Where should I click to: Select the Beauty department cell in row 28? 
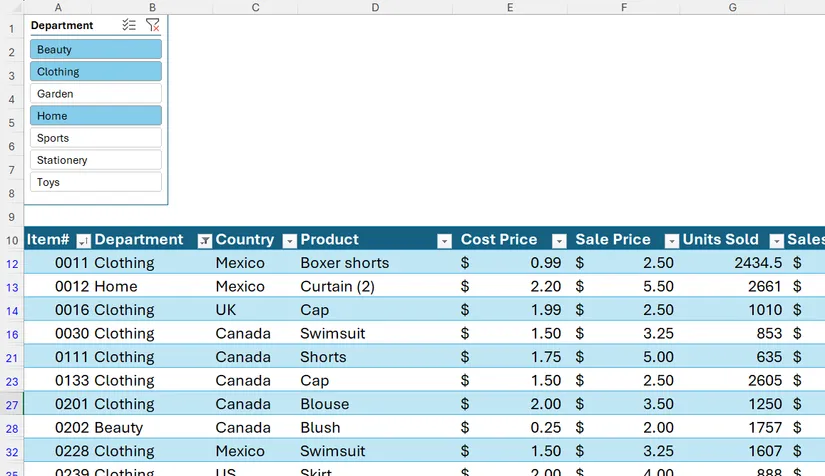coord(152,428)
